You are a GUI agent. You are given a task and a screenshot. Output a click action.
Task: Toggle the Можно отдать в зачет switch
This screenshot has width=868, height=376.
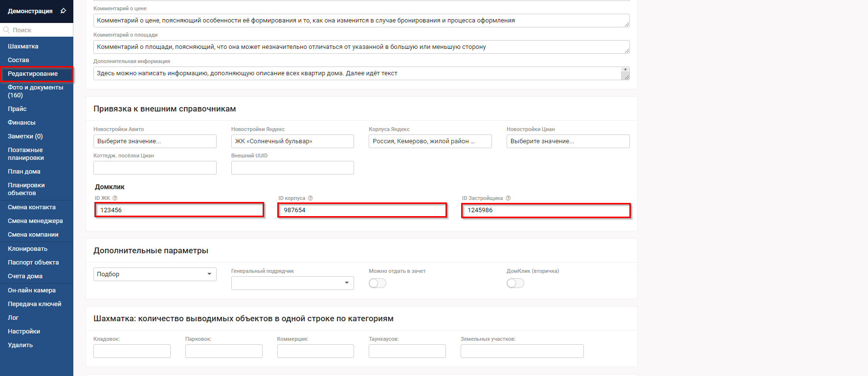377,283
